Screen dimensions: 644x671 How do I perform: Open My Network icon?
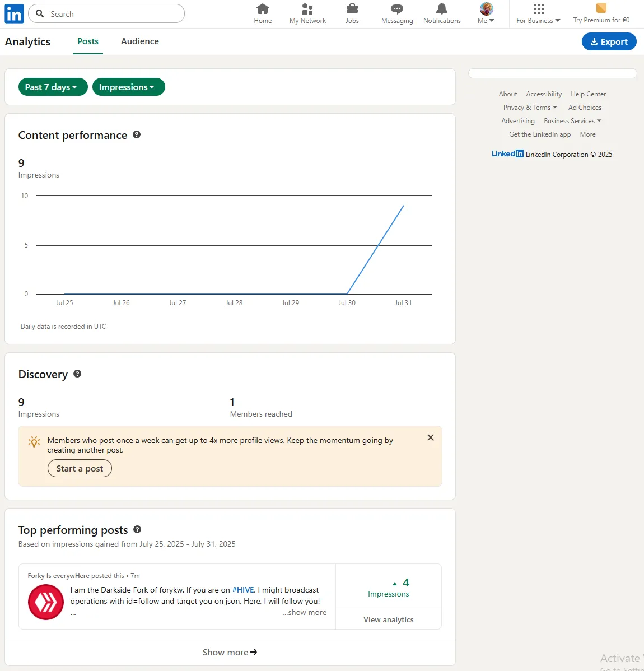coord(307,9)
